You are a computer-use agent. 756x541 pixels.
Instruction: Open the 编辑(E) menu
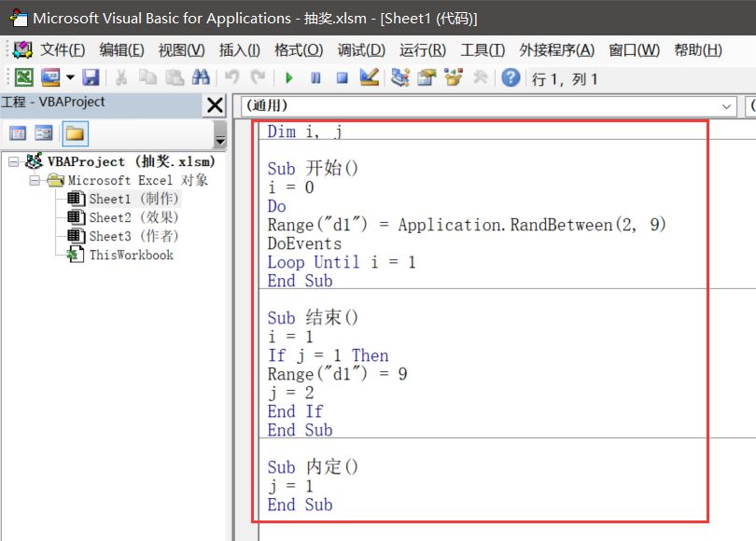point(121,50)
